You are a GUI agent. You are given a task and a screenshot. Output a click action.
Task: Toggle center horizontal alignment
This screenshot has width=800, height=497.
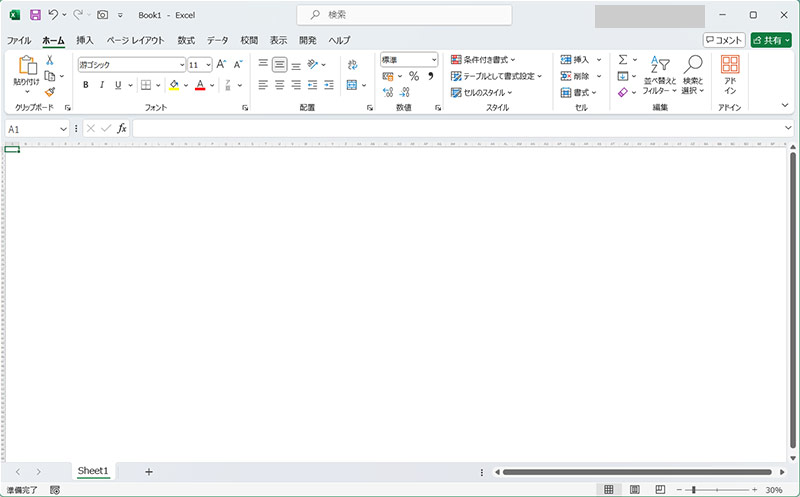280,85
